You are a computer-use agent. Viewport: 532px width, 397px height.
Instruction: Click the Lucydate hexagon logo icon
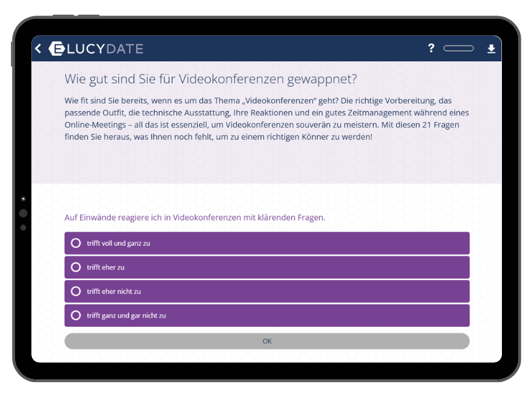click(x=56, y=49)
